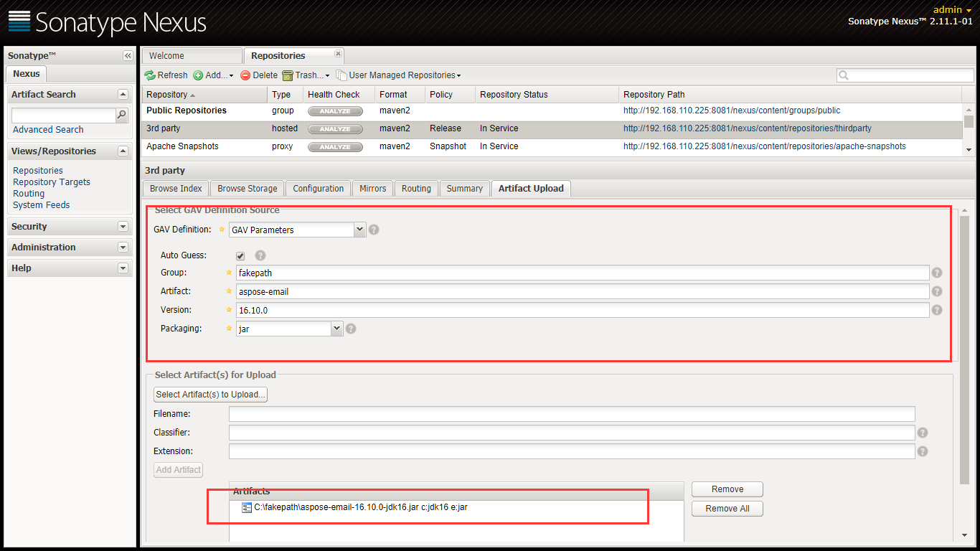Open the Configuration tab
The image size is (980, 551).
click(x=319, y=189)
